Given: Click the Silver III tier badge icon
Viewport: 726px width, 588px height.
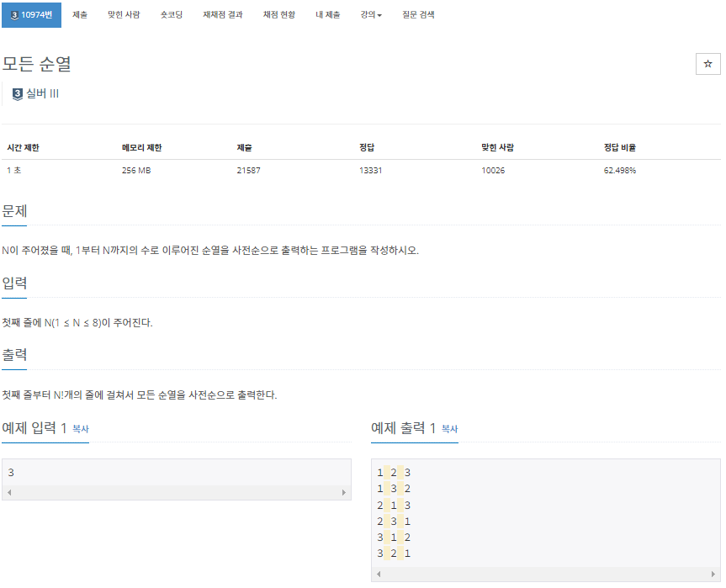Looking at the screenshot, I should coord(17,94).
